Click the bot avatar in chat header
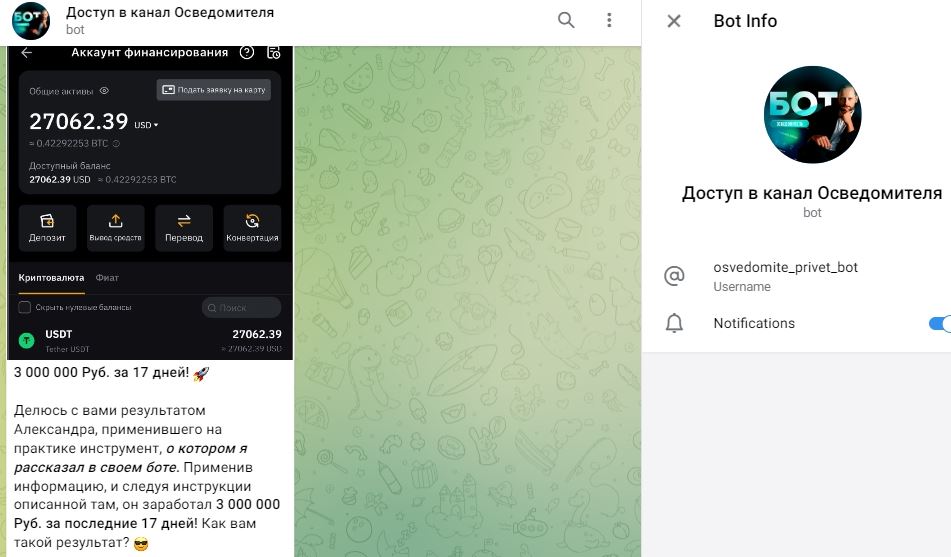The height and width of the screenshot is (557, 951). [31, 21]
